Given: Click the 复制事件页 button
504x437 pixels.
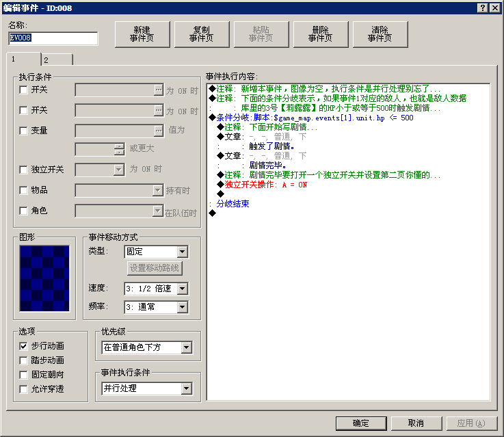Looking at the screenshot, I should (202, 34).
